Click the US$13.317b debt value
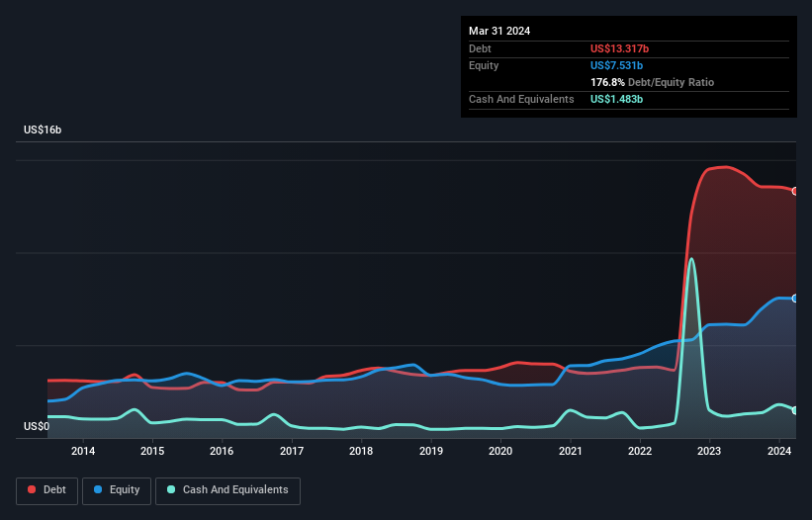Viewport: 812px width, 520px height. (619, 48)
